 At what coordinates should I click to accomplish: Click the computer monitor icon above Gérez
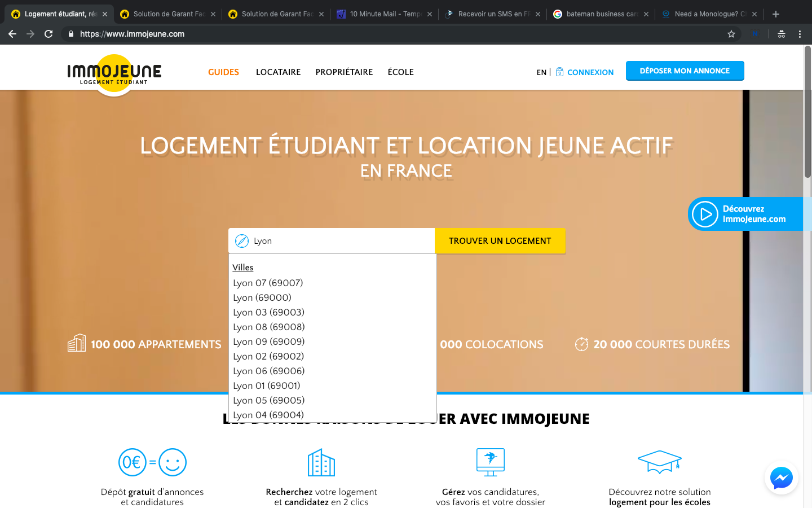tap(491, 462)
